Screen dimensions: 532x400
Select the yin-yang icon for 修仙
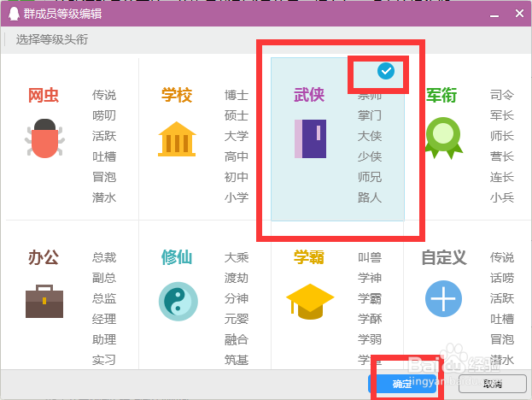[178, 302]
